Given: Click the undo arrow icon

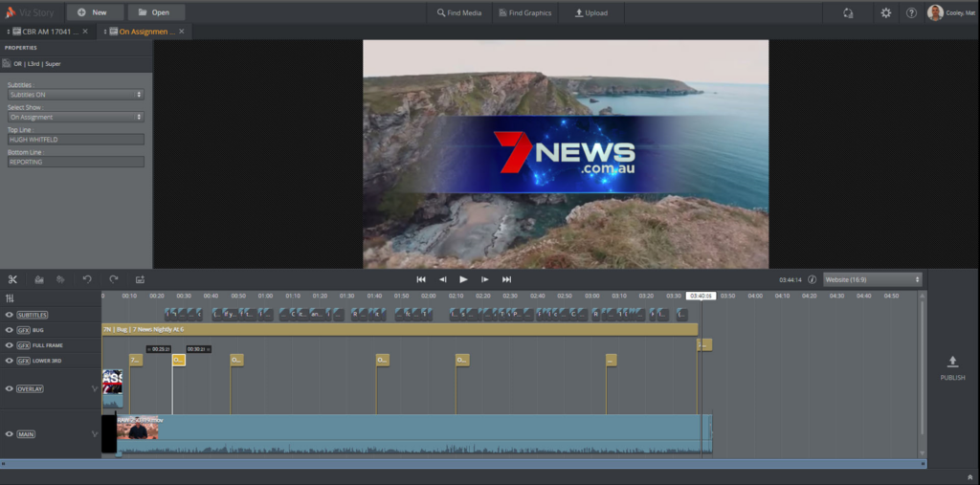Looking at the screenshot, I should [87, 279].
